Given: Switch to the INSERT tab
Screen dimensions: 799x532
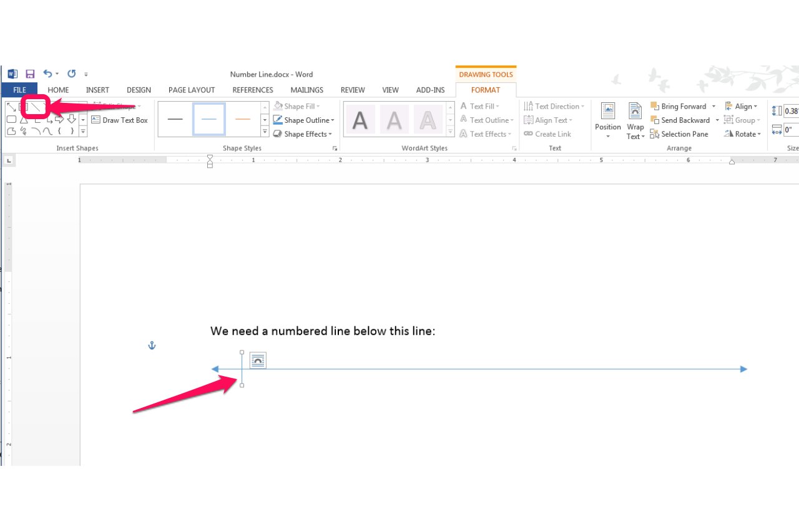Looking at the screenshot, I should coord(97,90).
